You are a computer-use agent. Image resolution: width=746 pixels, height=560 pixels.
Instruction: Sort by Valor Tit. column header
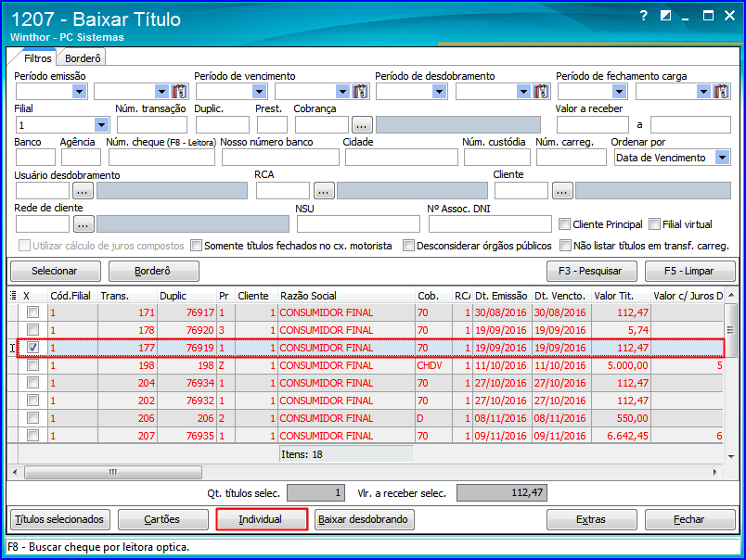click(621, 296)
